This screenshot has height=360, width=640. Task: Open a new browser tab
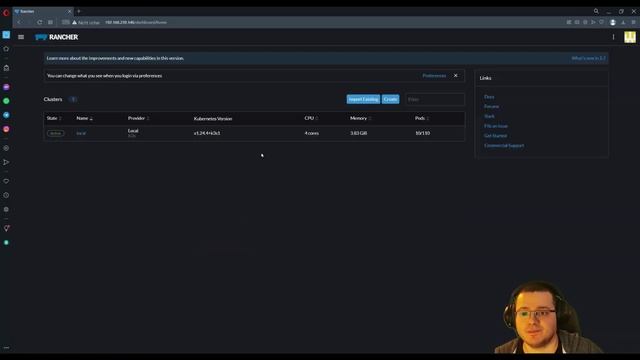[79, 11]
